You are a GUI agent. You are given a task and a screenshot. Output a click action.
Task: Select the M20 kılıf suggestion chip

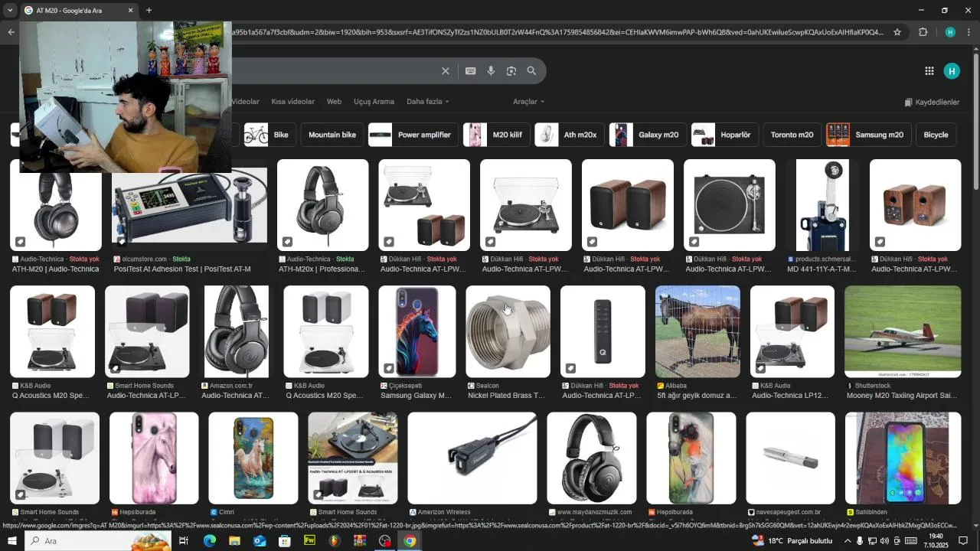tap(496, 135)
